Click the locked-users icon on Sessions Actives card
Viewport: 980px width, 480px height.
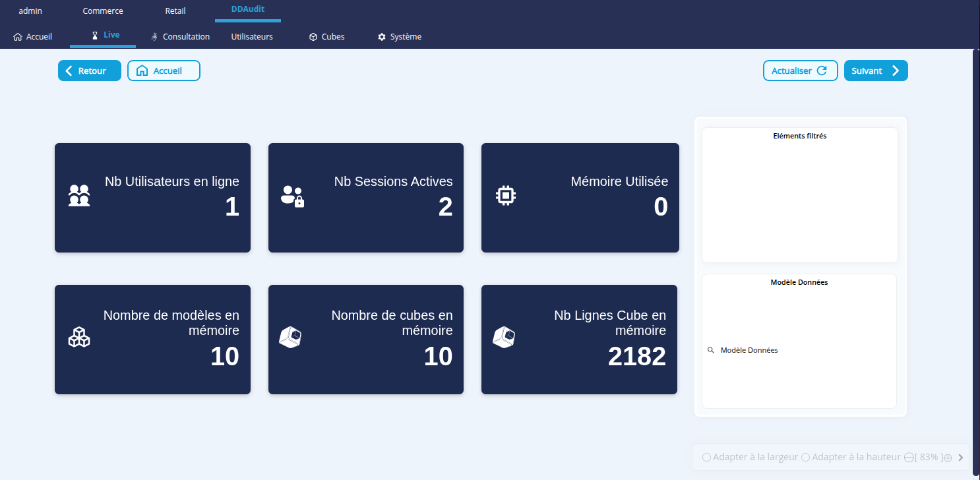(x=292, y=196)
